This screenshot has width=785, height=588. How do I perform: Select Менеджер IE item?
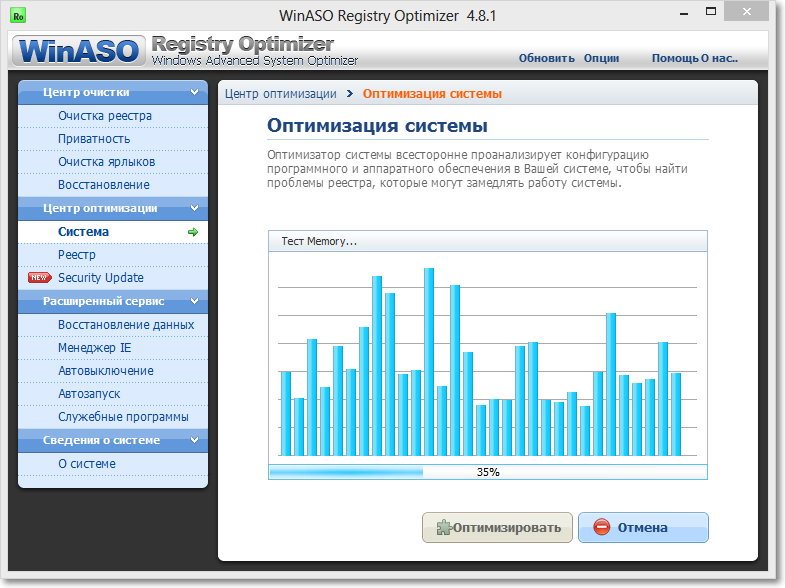coord(94,348)
